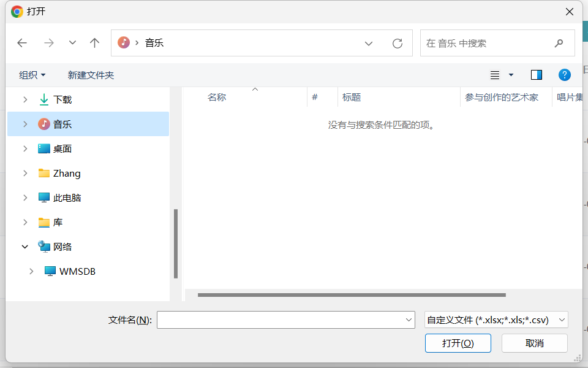The height and width of the screenshot is (368, 588).
Task: Expand the 库 tree node
Action: click(25, 222)
